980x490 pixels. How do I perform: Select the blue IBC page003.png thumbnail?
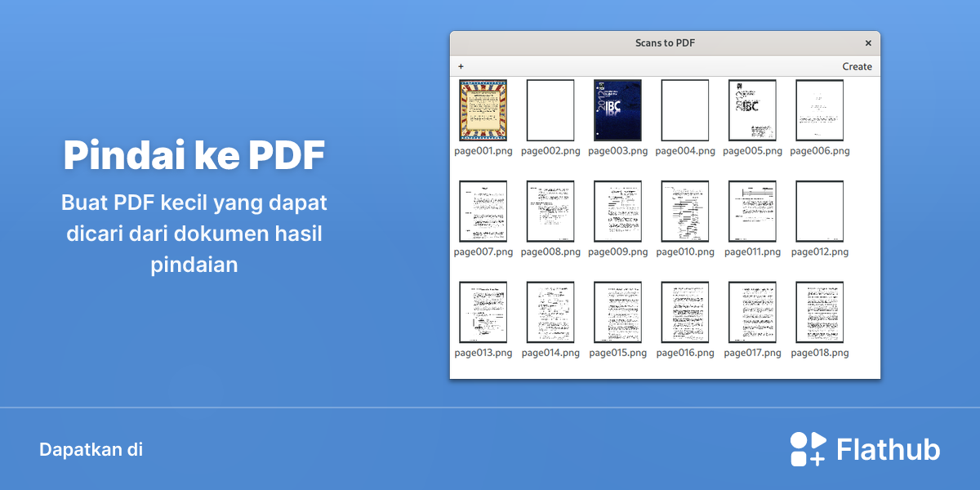point(617,110)
